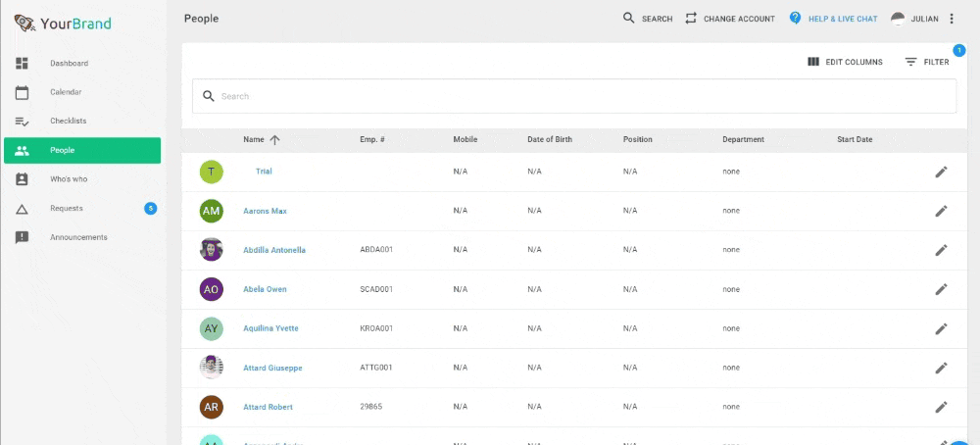This screenshot has height=445, width=980.
Task: Click the Department column header
Action: (743, 139)
